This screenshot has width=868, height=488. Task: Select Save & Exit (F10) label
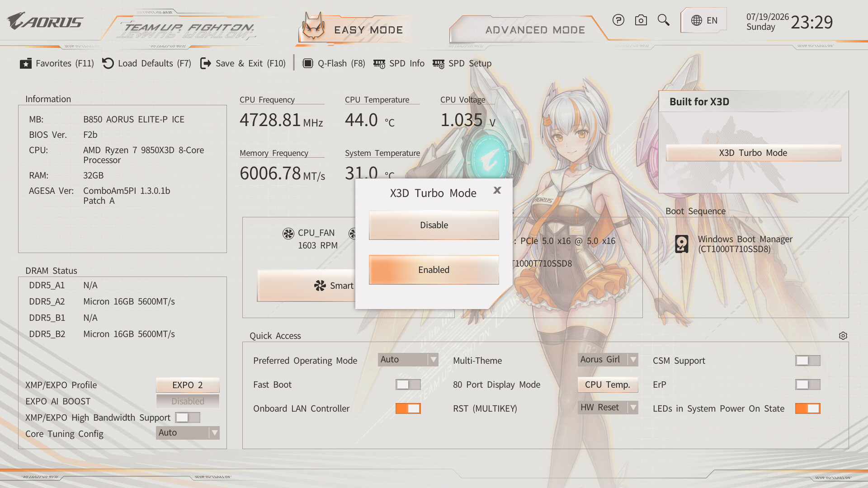(x=251, y=64)
